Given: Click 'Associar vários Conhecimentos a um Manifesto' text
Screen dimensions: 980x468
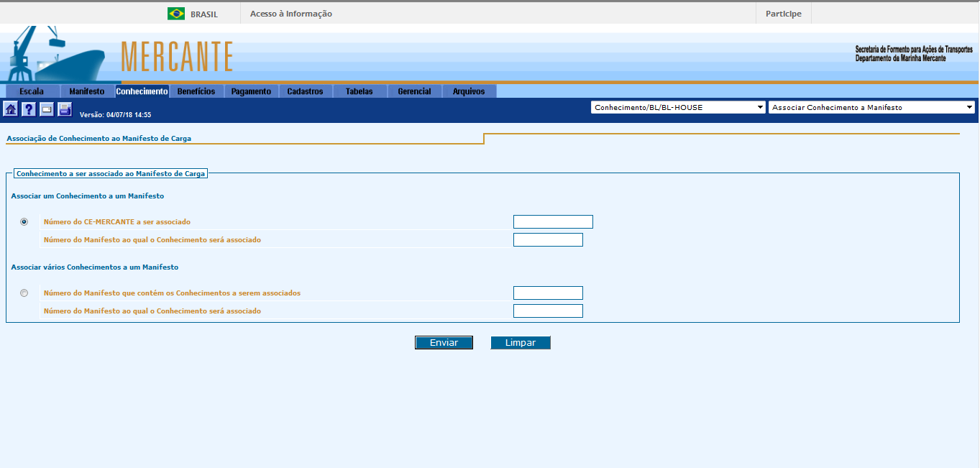Looking at the screenshot, I should tap(95, 267).
